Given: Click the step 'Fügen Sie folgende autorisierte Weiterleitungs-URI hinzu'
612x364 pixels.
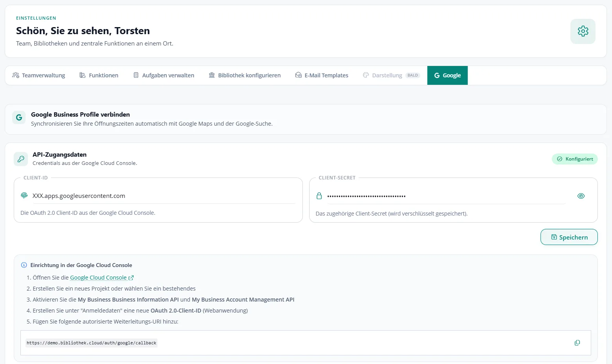Looking at the screenshot, I should [105, 322].
